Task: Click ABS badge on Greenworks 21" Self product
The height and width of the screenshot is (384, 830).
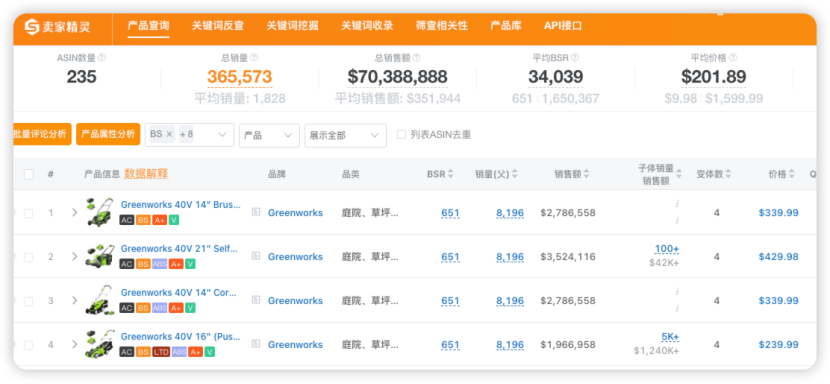Action: (x=159, y=264)
